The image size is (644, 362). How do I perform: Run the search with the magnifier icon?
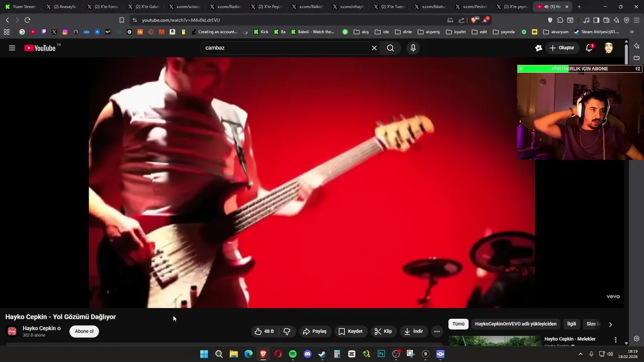390,48
